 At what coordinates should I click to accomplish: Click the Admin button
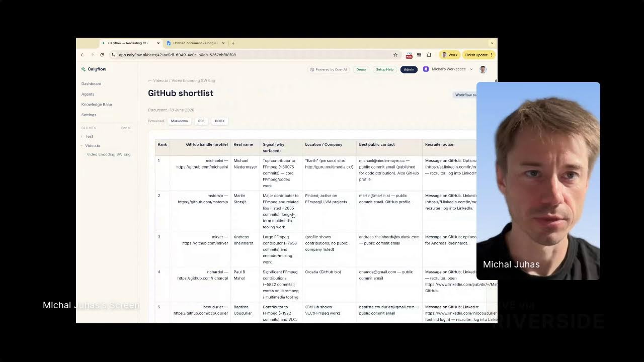pyautogui.click(x=409, y=69)
